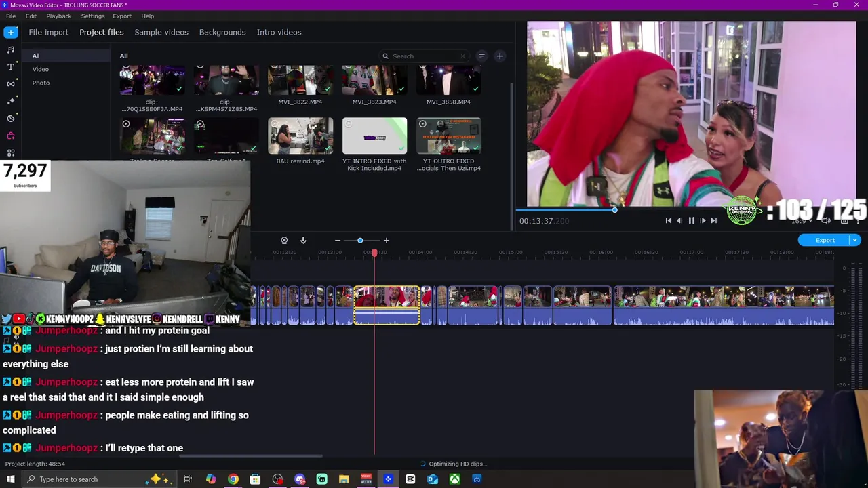Switch to the Intro videos tab
The height and width of the screenshot is (488, 868).
(279, 32)
